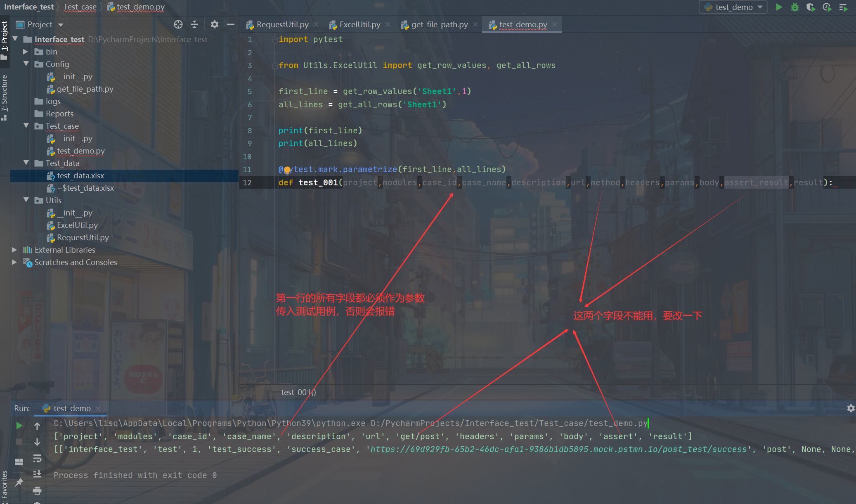856x504 pixels.
Task: Switch to the RequestUtil.py editor tab
Action: point(282,25)
